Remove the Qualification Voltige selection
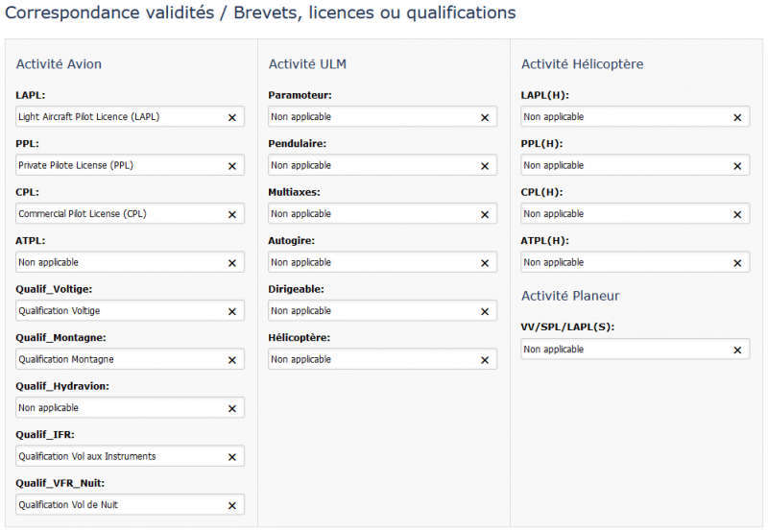768x532 pixels. click(231, 311)
